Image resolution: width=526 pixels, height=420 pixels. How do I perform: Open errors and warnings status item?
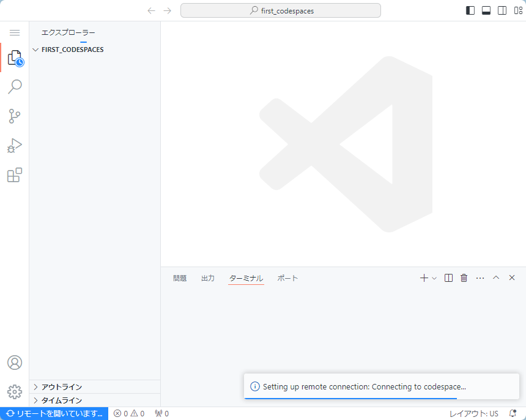pyautogui.click(x=129, y=414)
